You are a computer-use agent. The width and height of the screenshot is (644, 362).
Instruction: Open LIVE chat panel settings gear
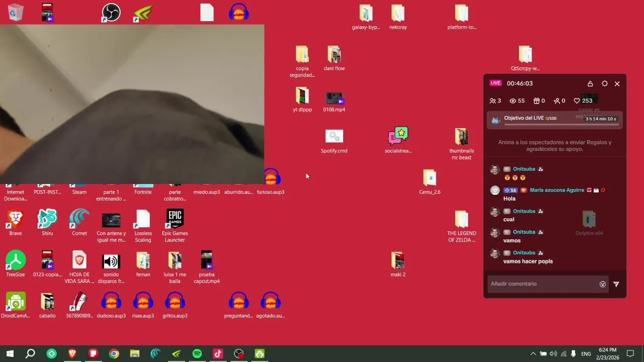pos(605,83)
